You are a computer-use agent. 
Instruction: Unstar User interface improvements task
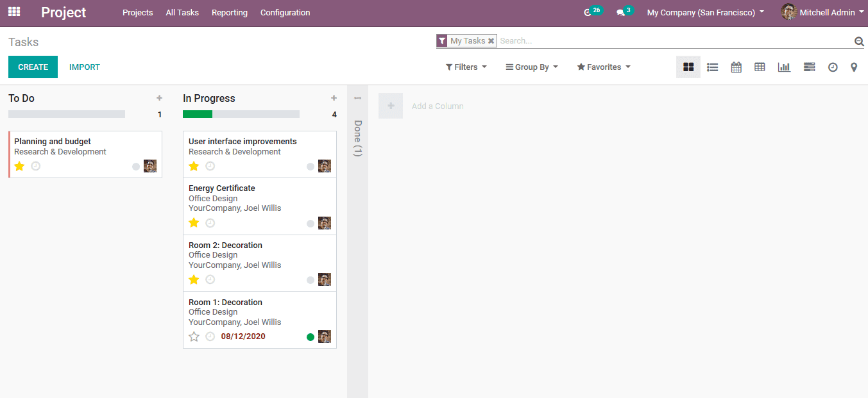(194, 166)
